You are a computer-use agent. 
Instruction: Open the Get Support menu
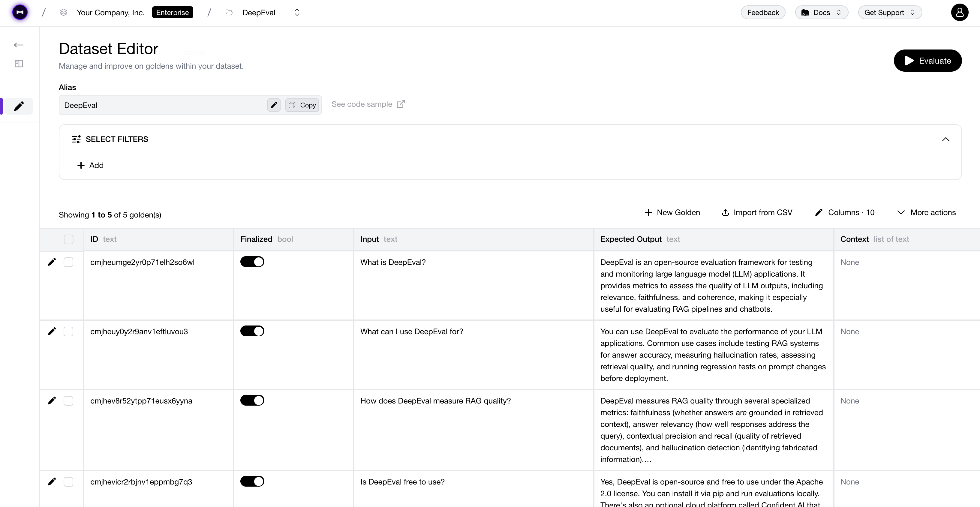coord(889,12)
